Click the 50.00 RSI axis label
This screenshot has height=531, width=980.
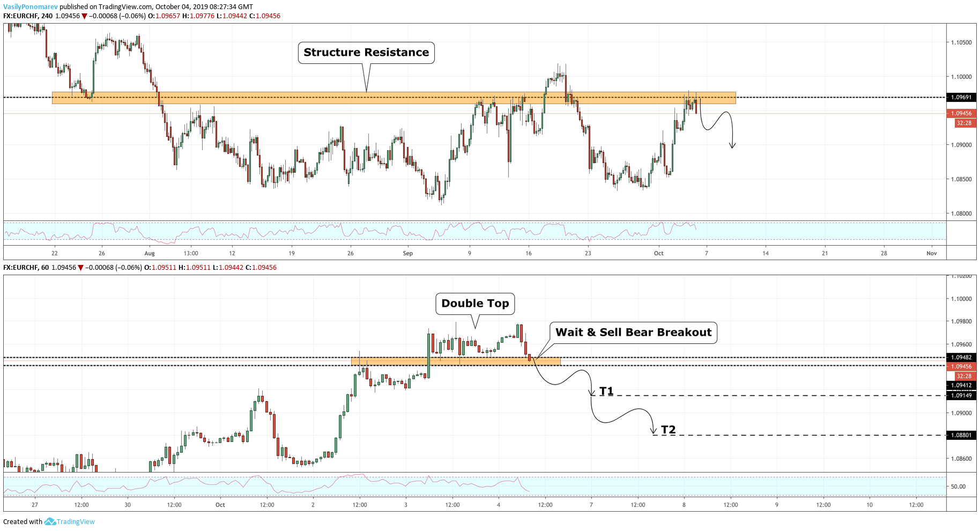[958, 486]
